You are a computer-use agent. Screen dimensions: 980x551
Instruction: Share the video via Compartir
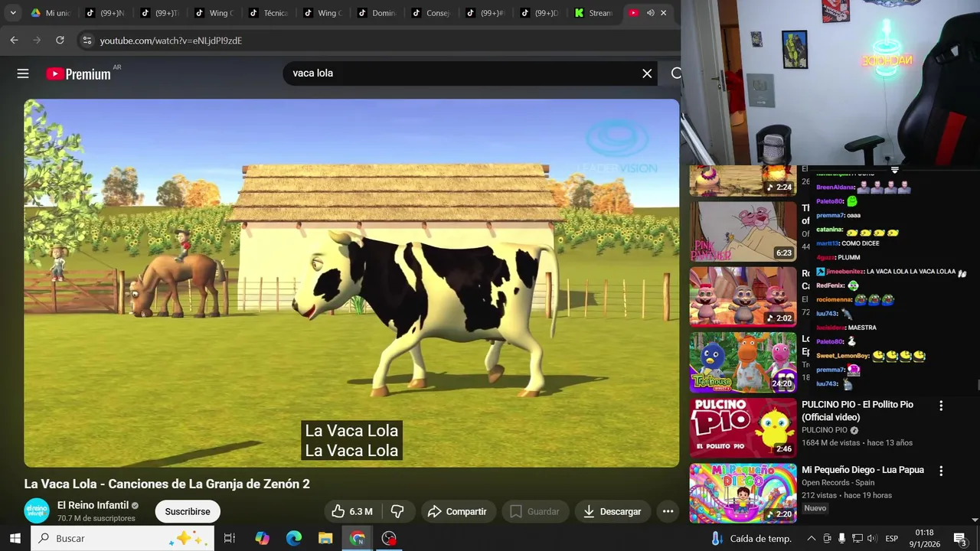[457, 511]
